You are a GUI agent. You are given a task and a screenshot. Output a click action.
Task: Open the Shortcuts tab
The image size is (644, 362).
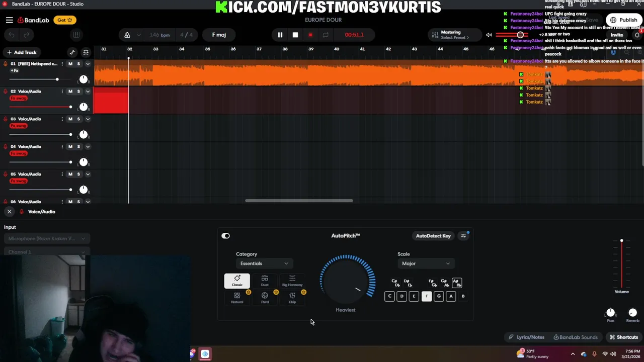(623, 337)
